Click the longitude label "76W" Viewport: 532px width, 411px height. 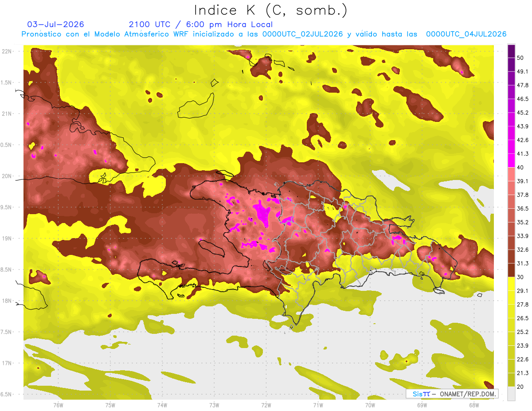click(x=58, y=405)
